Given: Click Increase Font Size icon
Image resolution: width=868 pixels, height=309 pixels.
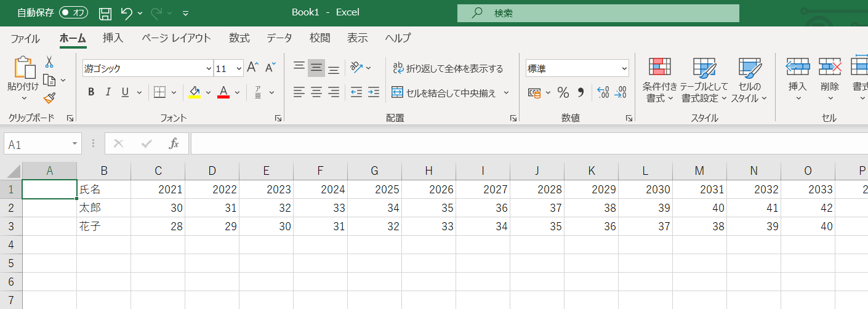Looking at the screenshot, I should tap(253, 68).
